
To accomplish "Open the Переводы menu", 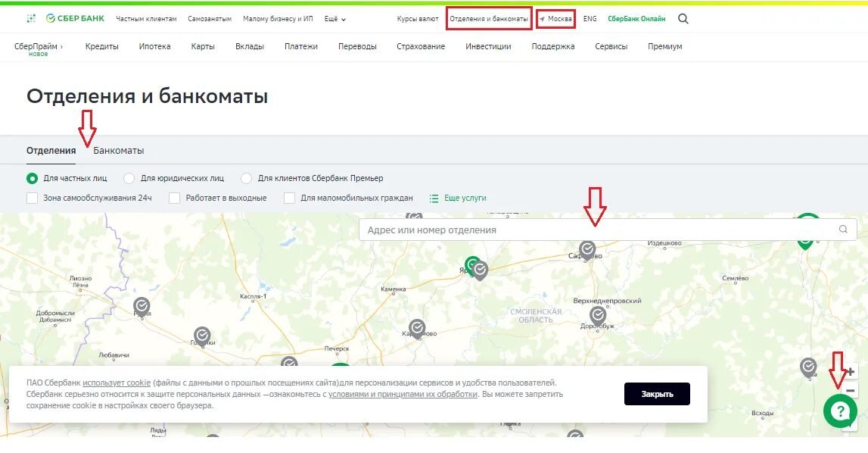I will coord(357,46).
